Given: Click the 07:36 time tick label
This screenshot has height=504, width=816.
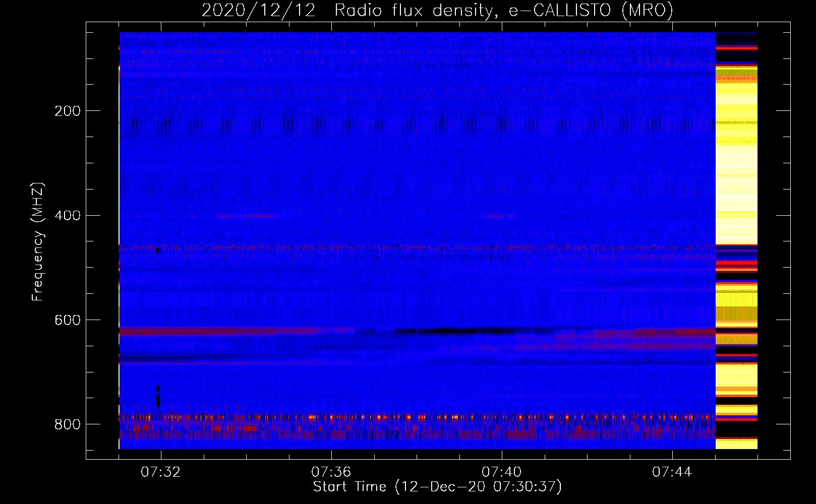Looking at the screenshot, I should pos(331,472).
